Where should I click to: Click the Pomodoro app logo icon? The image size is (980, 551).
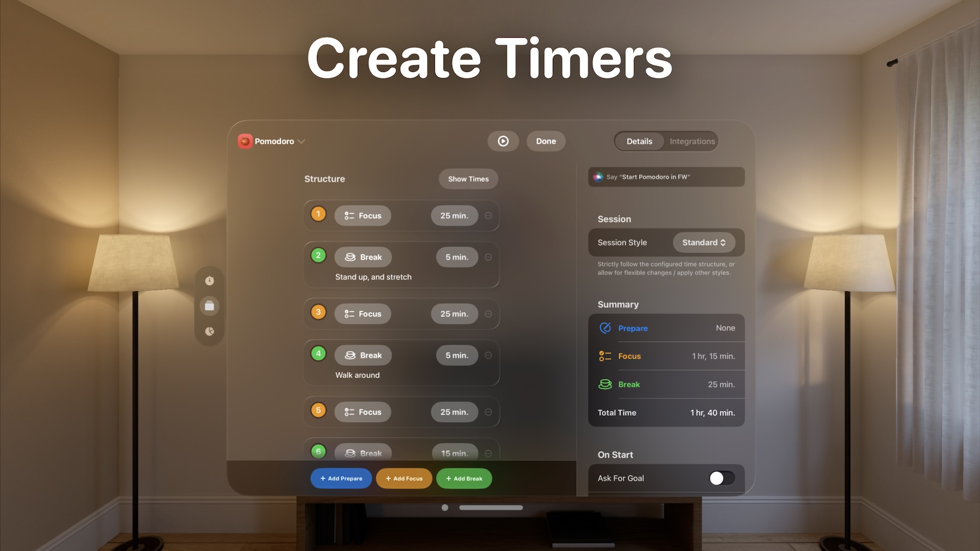coord(244,141)
